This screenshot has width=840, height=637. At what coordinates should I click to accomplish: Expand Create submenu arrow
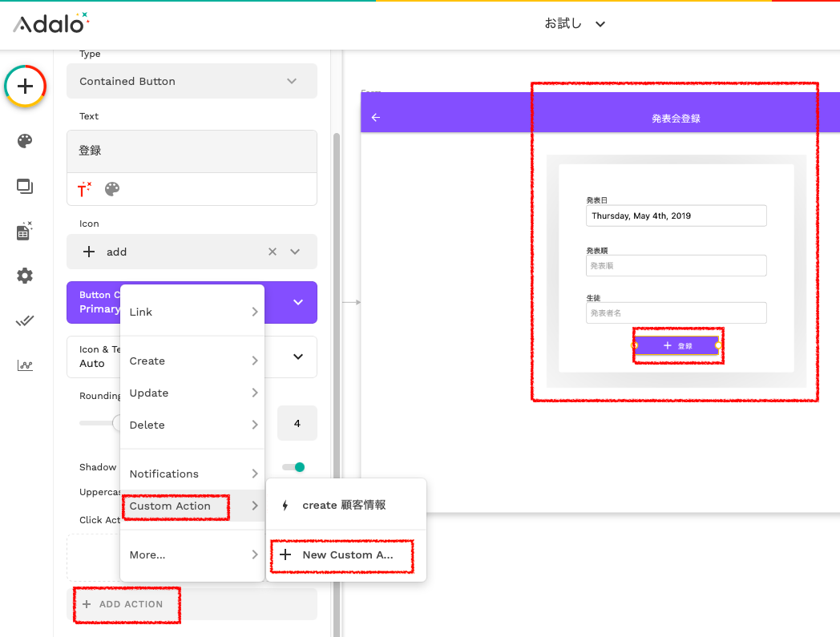pos(255,361)
